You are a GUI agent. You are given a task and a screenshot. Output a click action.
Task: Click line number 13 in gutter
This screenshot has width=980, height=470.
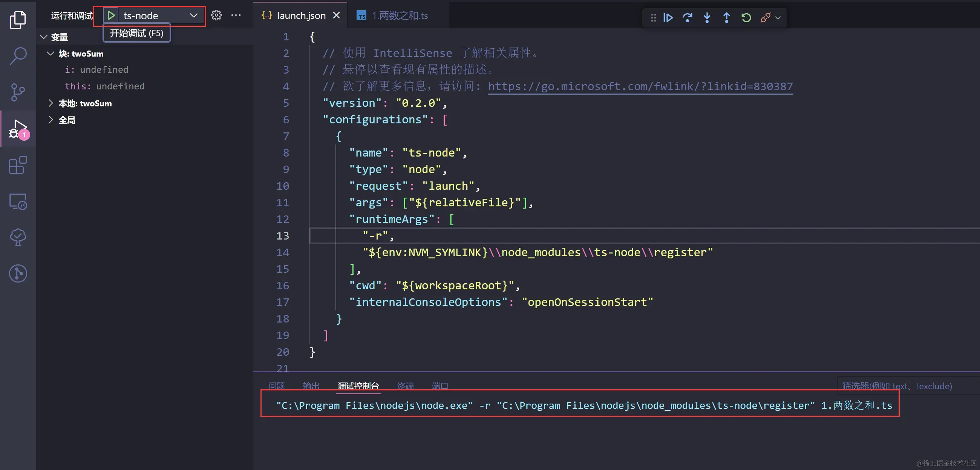point(282,236)
